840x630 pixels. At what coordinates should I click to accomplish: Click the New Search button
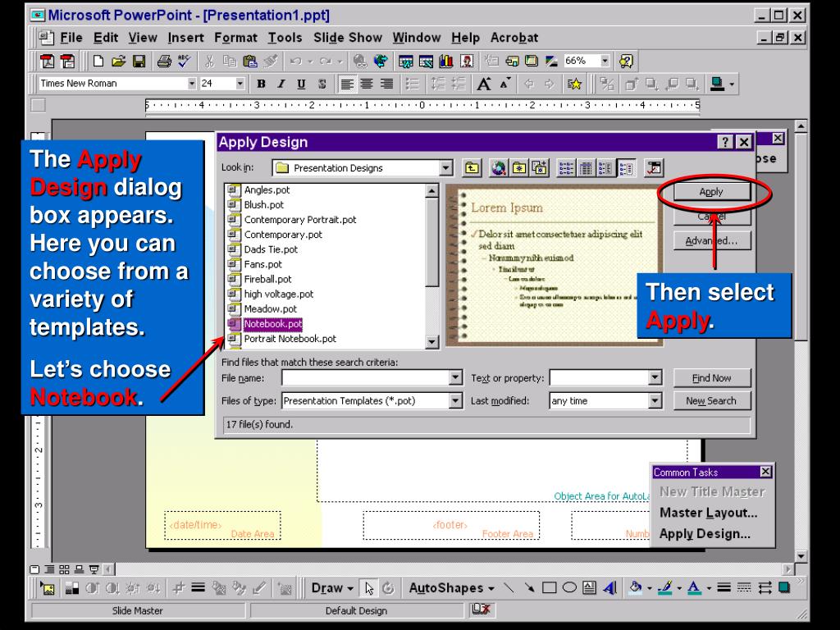coord(712,400)
